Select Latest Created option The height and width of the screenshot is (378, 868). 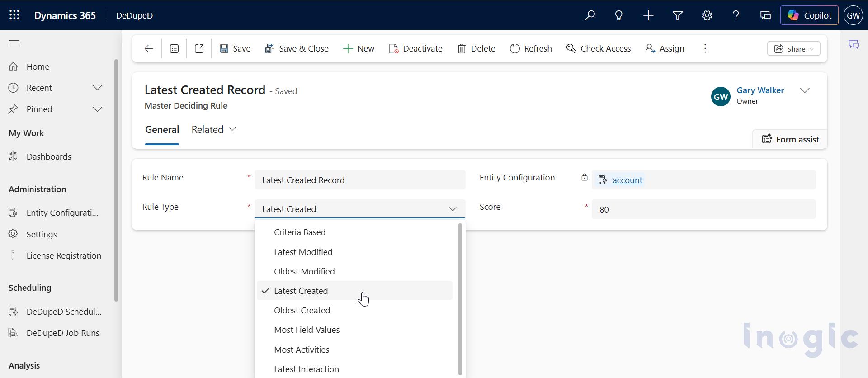tap(354, 291)
